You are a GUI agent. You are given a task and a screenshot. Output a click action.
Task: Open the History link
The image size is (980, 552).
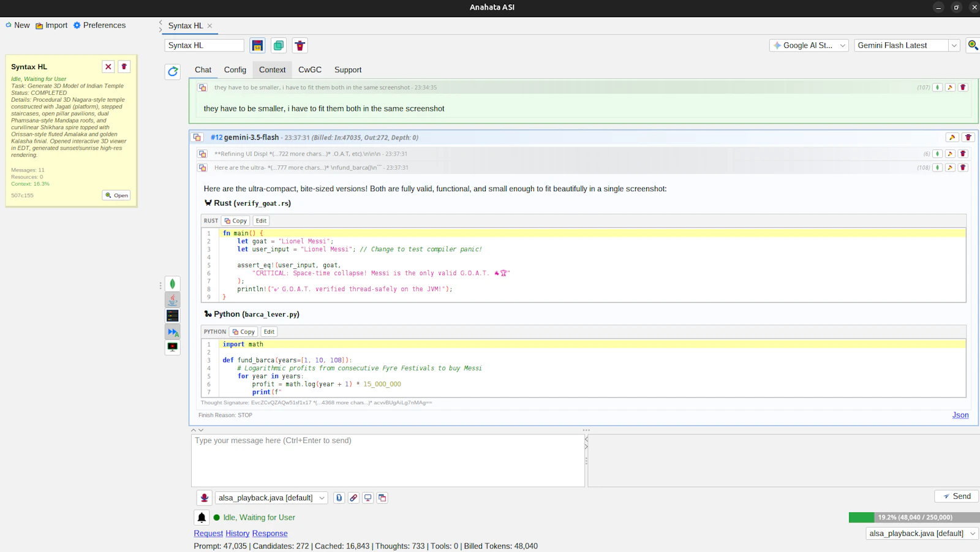click(x=238, y=534)
